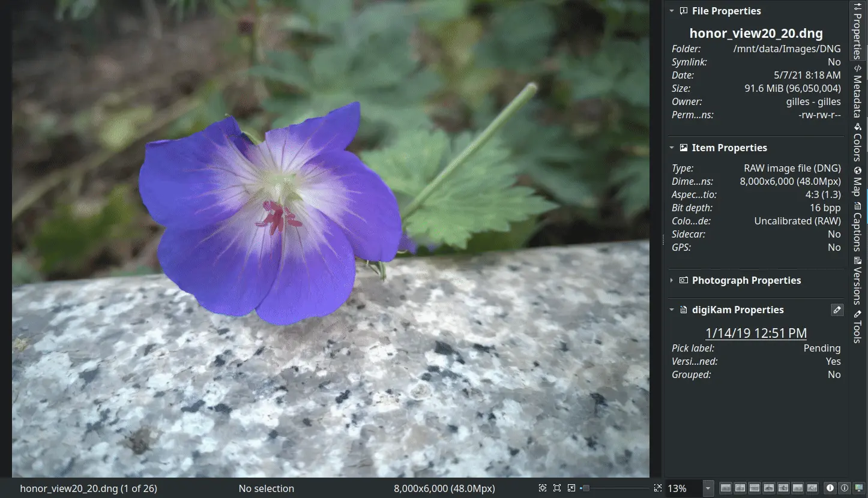The height and width of the screenshot is (498, 868).
Task: Switch to the Colors sidebar tab
Action: [858, 143]
